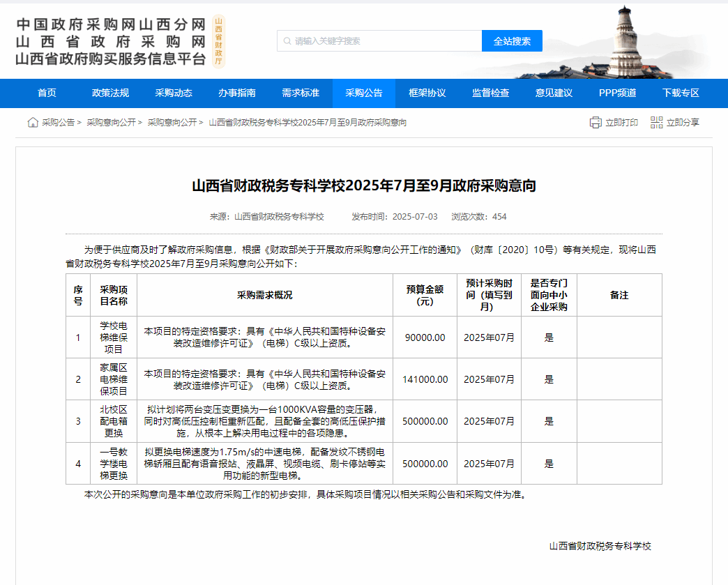Open the 需求标准 navigation item
This screenshot has width=728, height=585.
301,93
